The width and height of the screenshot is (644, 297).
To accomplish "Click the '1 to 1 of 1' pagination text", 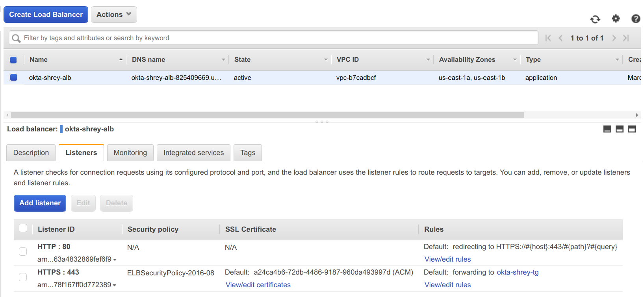I will [x=587, y=38].
